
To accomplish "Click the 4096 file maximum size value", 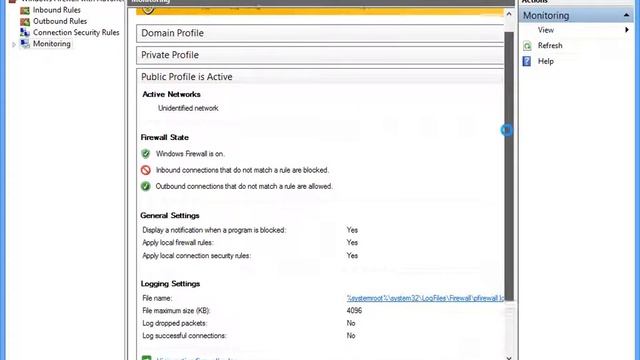I will [x=354, y=311].
